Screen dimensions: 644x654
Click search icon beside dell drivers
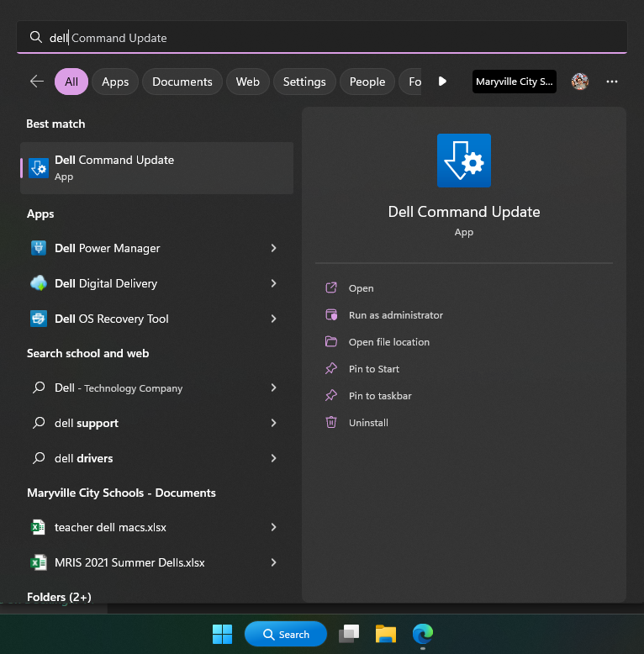pos(39,458)
